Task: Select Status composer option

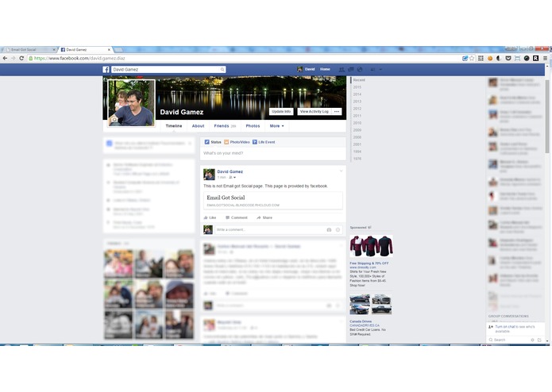Action: point(213,142)
